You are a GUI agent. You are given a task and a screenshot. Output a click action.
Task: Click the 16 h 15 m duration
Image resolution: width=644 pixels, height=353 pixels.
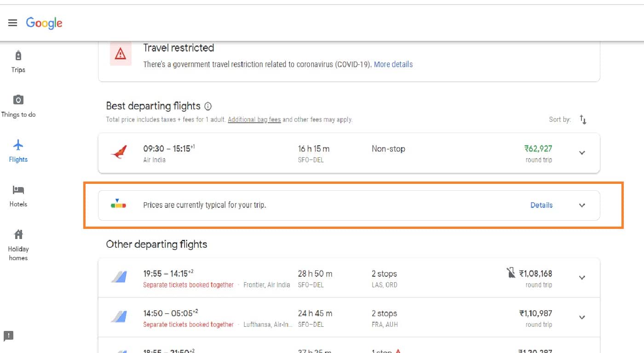coord(314,148)
